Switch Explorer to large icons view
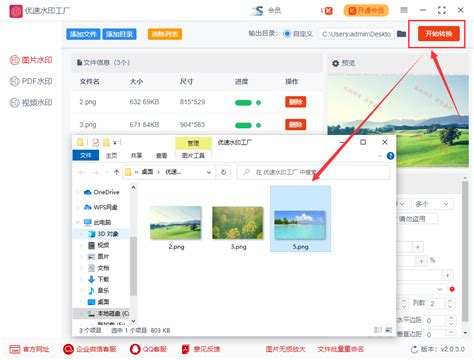Screen dimensions: 474x360 click(x=389, y=330)
